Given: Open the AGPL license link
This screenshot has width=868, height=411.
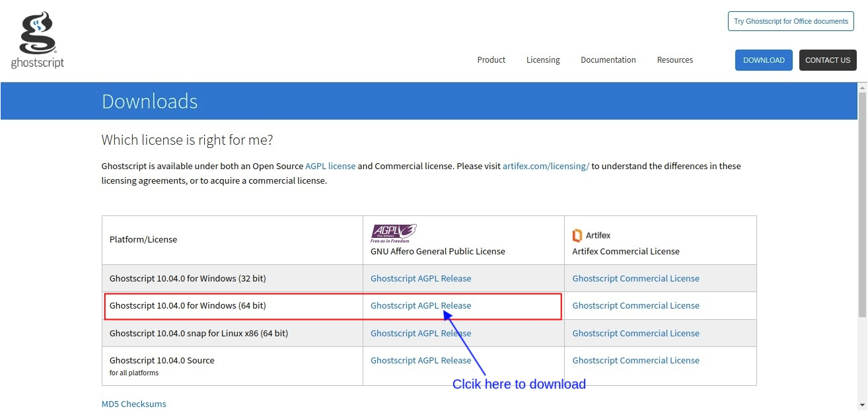Looking at the screenshot, I should [x=330, y=166].
